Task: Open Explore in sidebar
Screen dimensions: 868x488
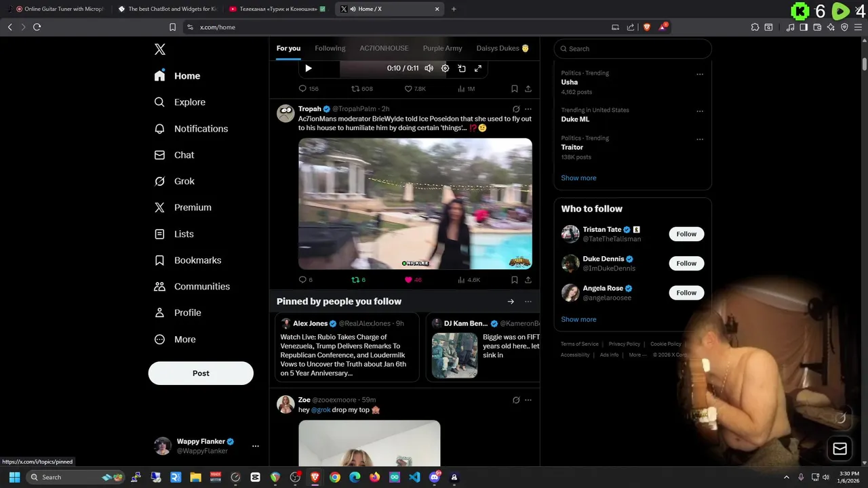Action: point(180,102)
